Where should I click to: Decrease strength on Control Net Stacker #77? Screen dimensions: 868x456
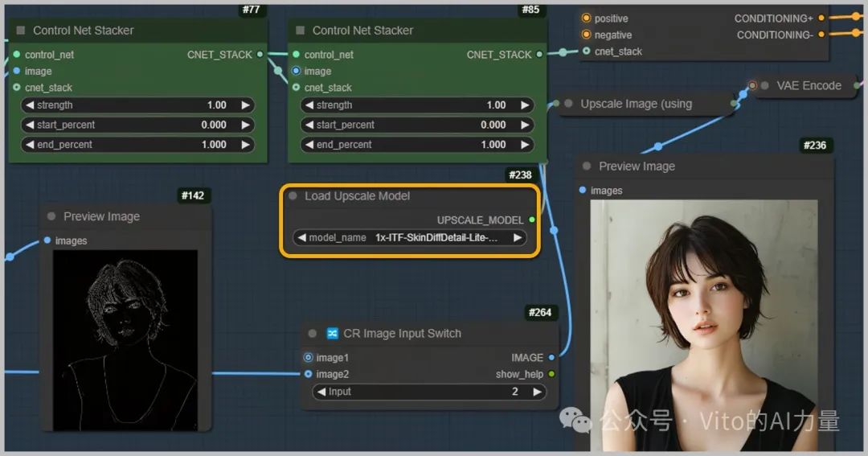pyautogui.click(x=30, y=105)
